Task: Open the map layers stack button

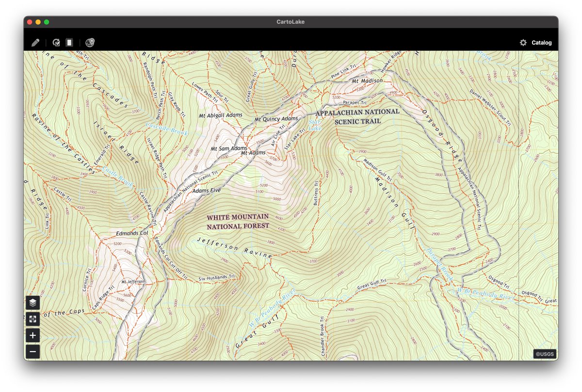Action: (32, 303)
